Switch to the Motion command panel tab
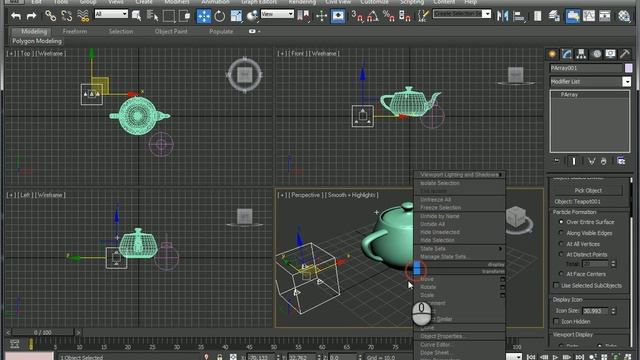 (x=596, y=54)
